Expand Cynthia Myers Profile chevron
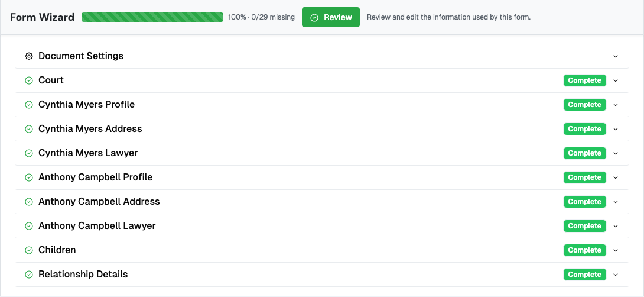644x297 pixels. [x=615, y=105]
